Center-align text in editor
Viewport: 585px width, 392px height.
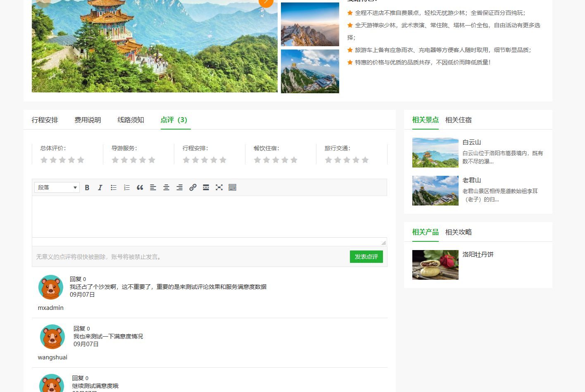(166, 187)
